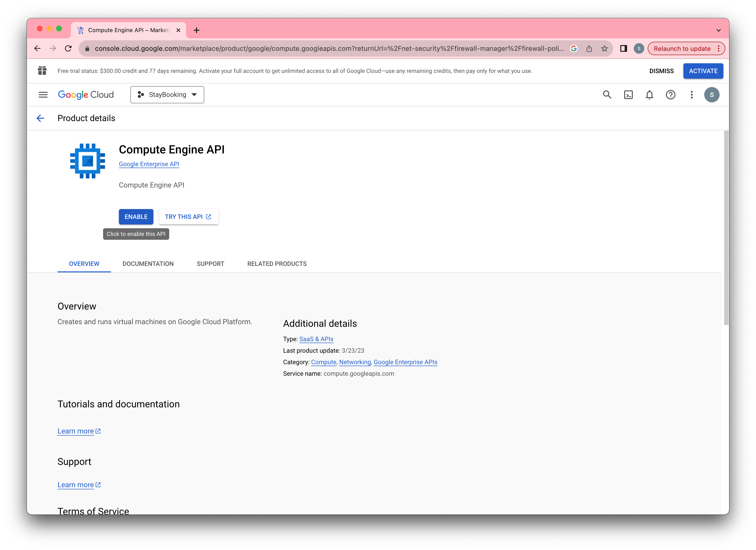The image size is (756, 550).
Task: Switch to the DOCUMENTATION tab
Action: pos(148,263)
